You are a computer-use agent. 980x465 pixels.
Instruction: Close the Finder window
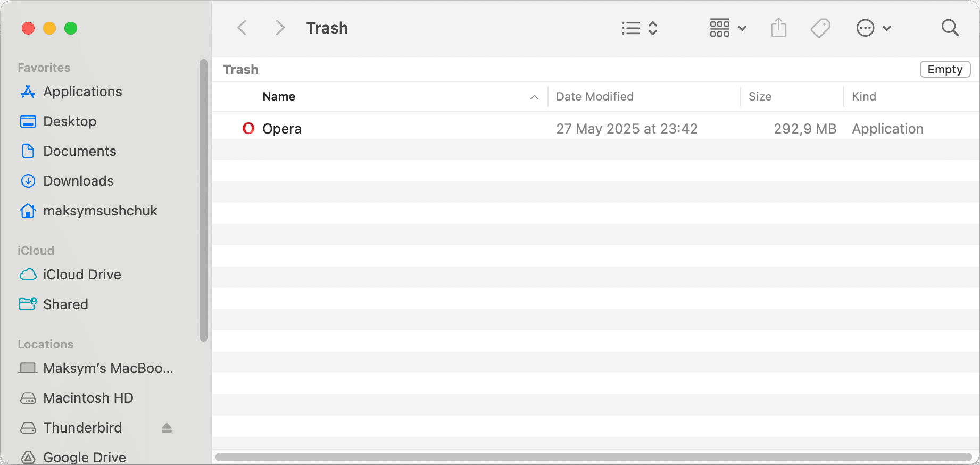coord(28,28)
